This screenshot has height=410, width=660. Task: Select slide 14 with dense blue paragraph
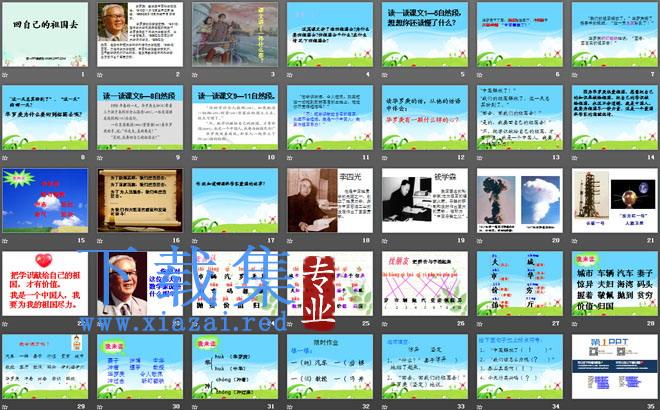click(615, 117)
